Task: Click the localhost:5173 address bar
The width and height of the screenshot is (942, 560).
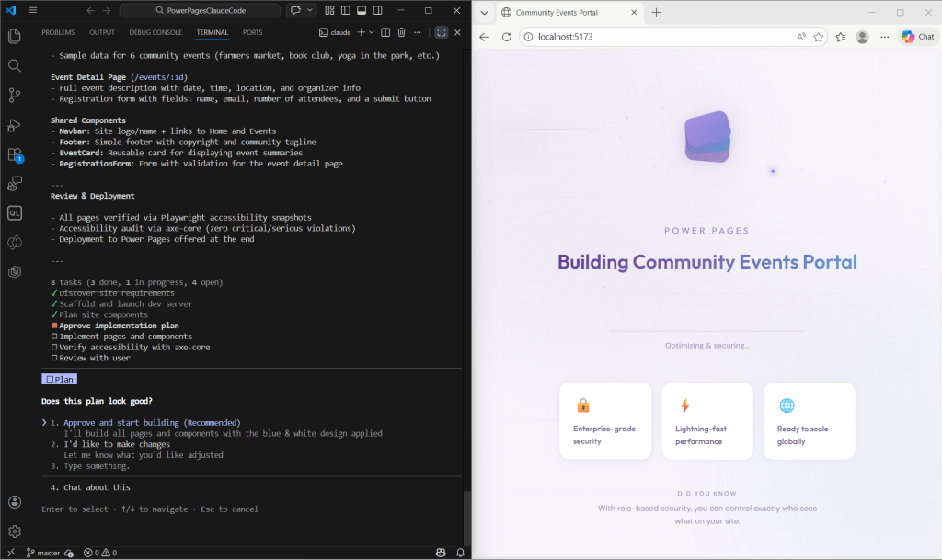Action: pyautogui.click(x=653, y=37)
